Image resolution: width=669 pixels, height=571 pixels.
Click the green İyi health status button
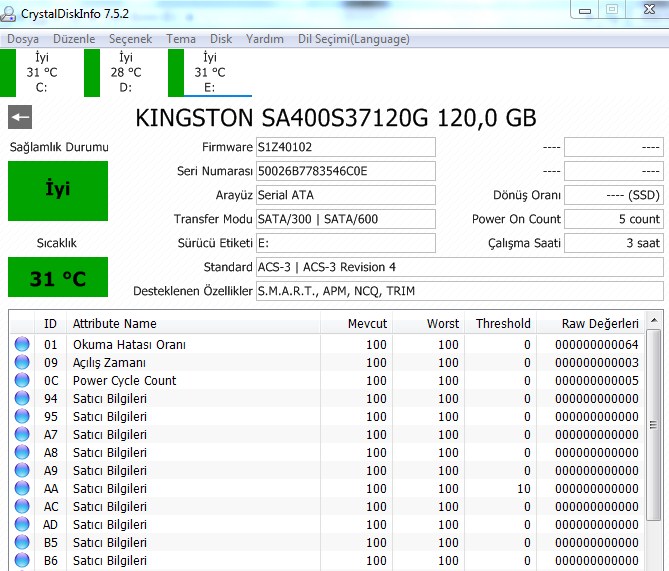coord(58,190)
